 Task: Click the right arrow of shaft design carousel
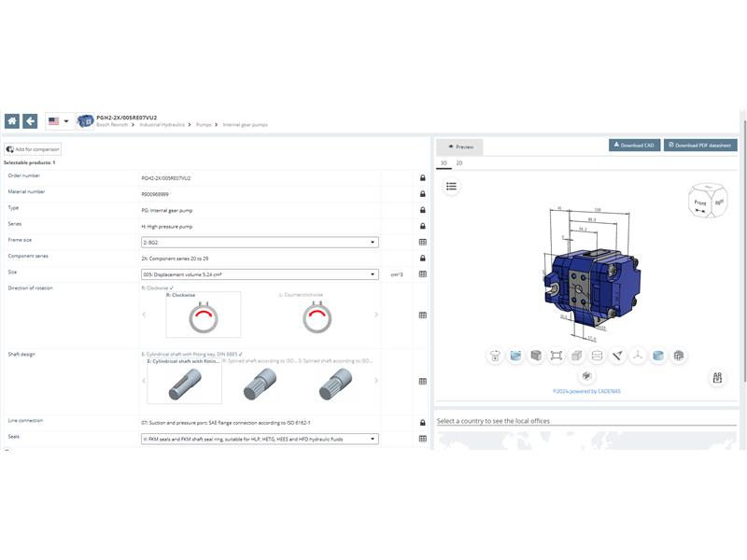(376, 381)
